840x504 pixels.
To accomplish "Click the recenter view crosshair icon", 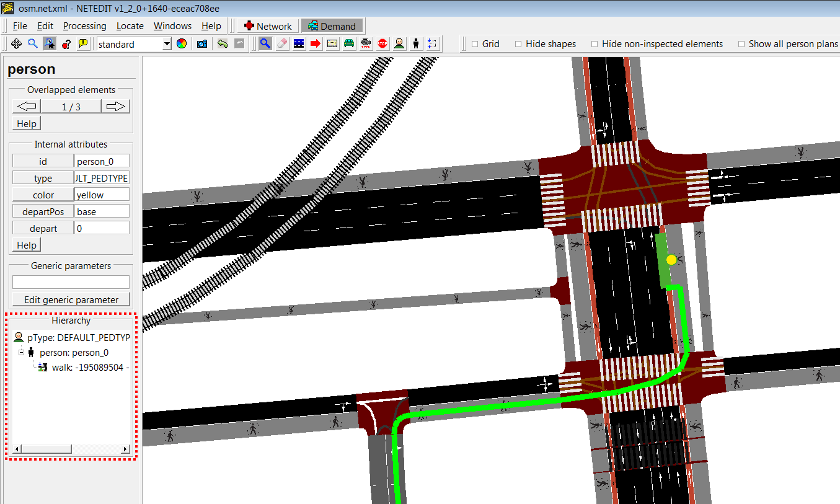I will point(16,44).
